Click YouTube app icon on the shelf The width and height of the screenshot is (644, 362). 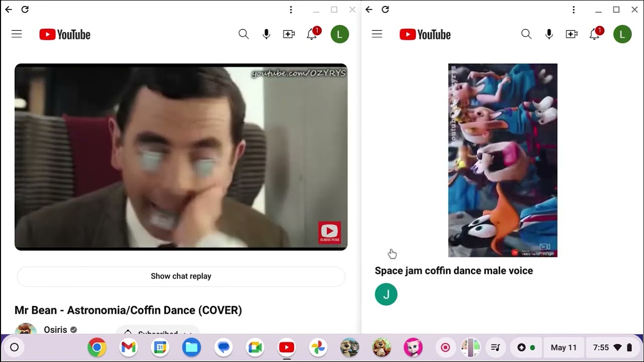click(x=286, y=347)
